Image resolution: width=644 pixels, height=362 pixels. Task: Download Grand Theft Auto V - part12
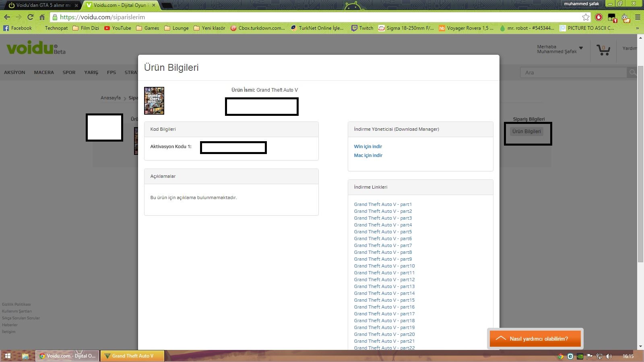pyautogui.click(x=384, y=280)
